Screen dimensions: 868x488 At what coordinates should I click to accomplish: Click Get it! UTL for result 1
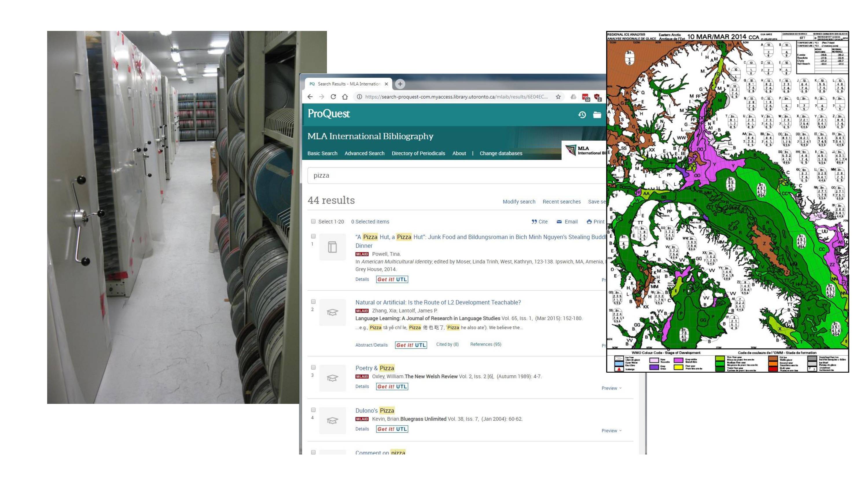[392, 279]
